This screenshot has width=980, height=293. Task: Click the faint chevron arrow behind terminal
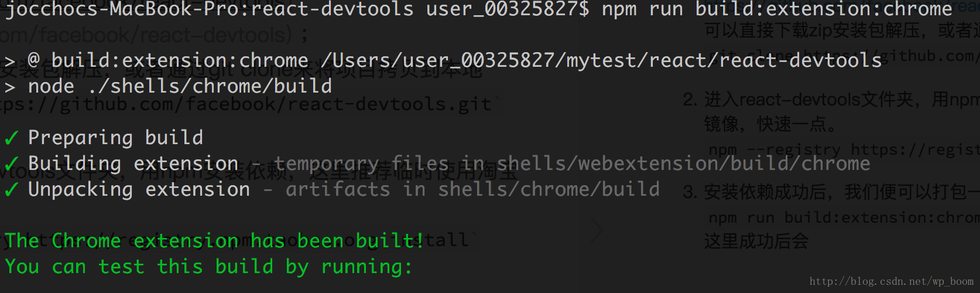[597, 230]
